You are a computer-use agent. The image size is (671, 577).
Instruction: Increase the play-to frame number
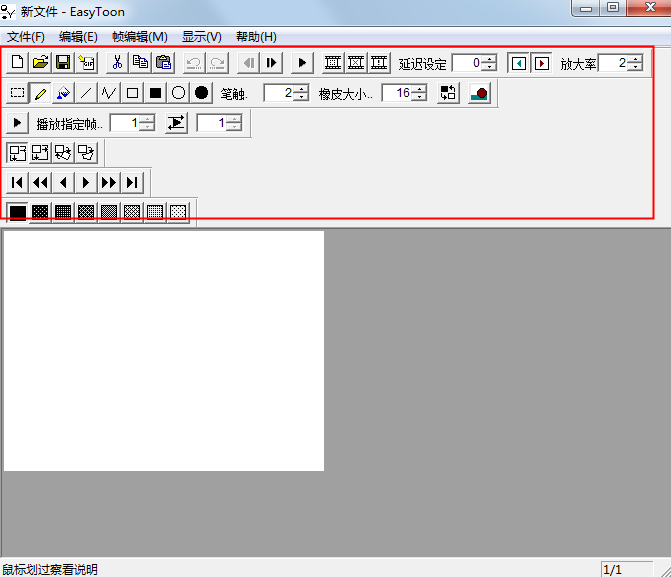234,119
